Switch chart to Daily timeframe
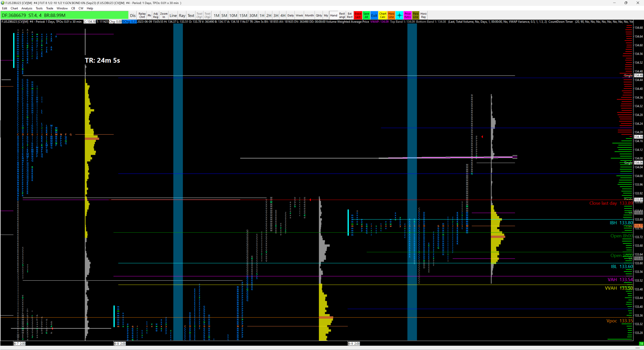644x350 pixels. pyautogui.click(x=290, y=15)
